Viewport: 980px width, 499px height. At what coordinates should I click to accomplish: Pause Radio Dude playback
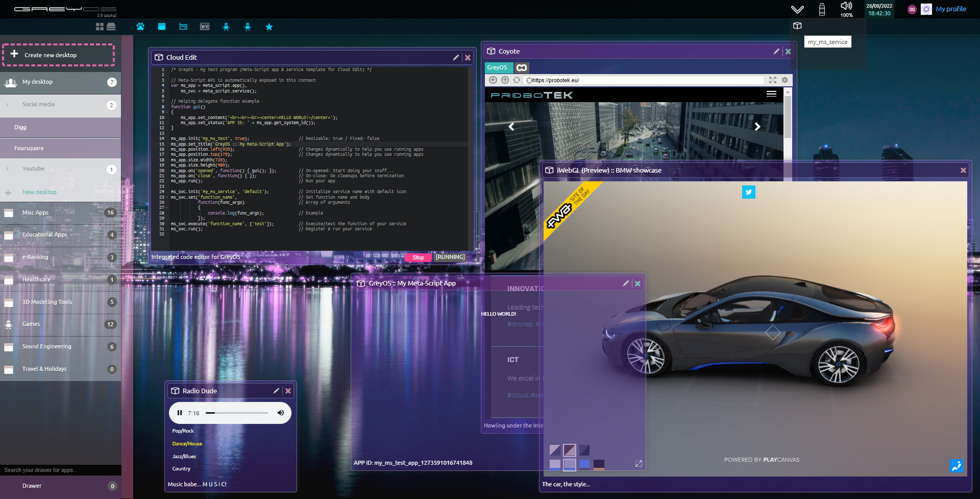click(x=180, y=413)
